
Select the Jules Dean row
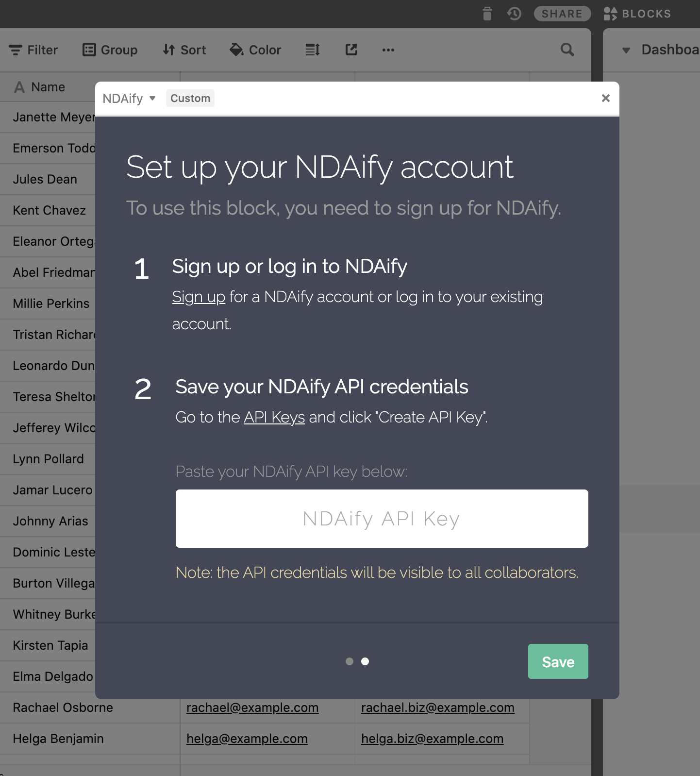pyautogui.click(x=45, y=179)
